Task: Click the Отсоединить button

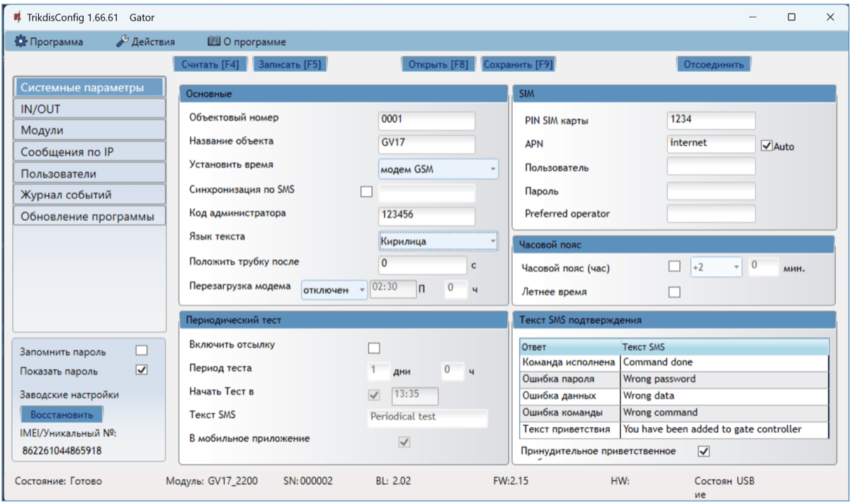Action: tap(713, 64)
